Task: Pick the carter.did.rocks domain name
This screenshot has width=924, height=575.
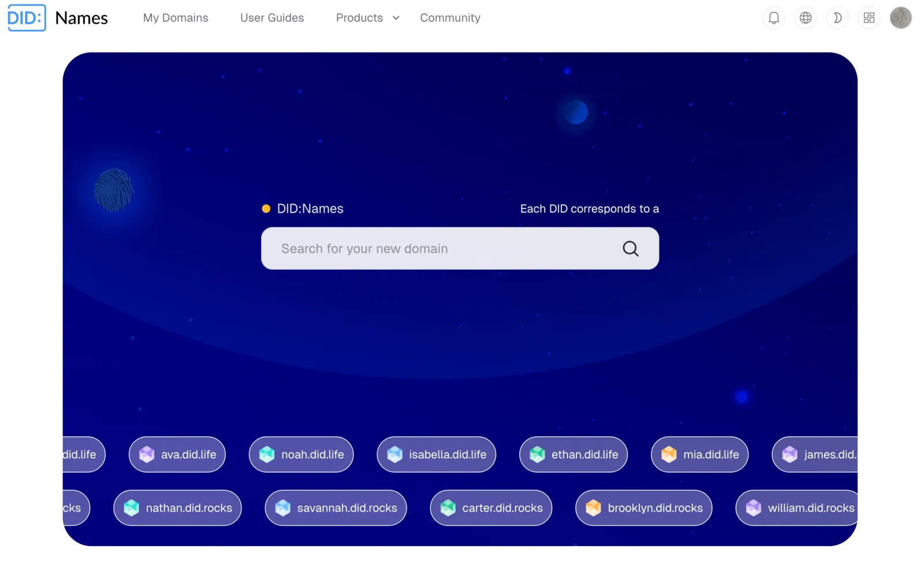Action: [x=502, y=508]
